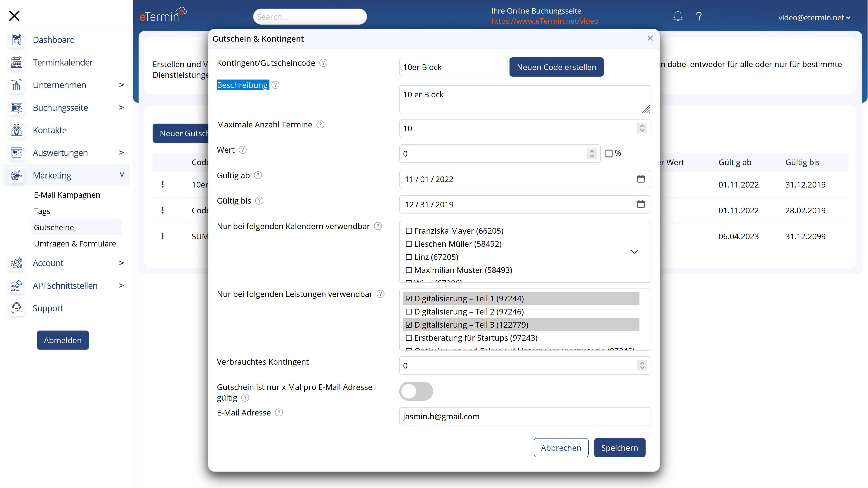The height and width of the screenshot is (488, 868).
Task: Expand the calendars list chevron
Action: 634,252
